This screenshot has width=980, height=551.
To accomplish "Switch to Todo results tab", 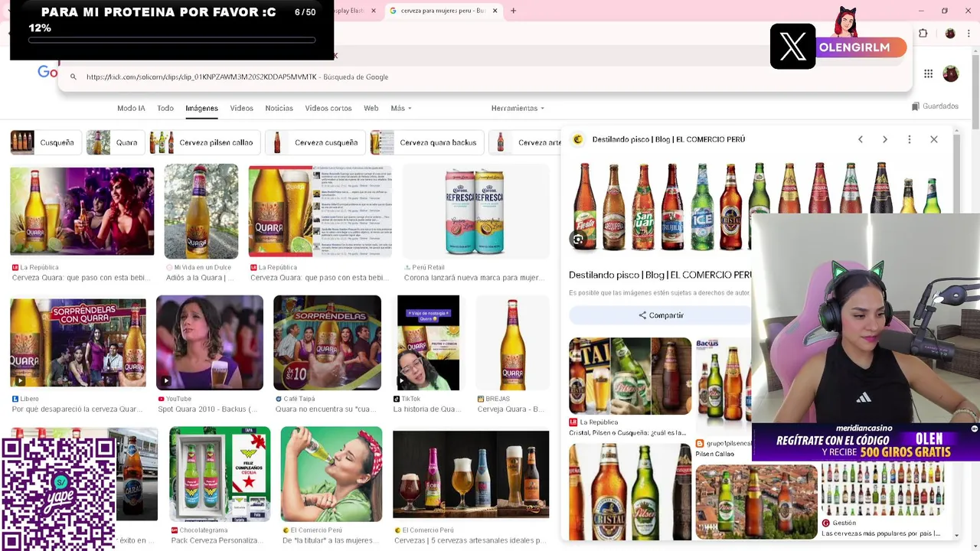I will click(x=165, y=108).
